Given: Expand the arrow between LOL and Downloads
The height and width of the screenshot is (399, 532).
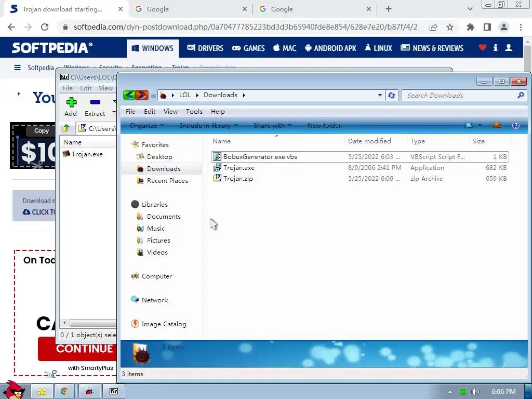Looking at the screenshot, I should click(197, 95).
